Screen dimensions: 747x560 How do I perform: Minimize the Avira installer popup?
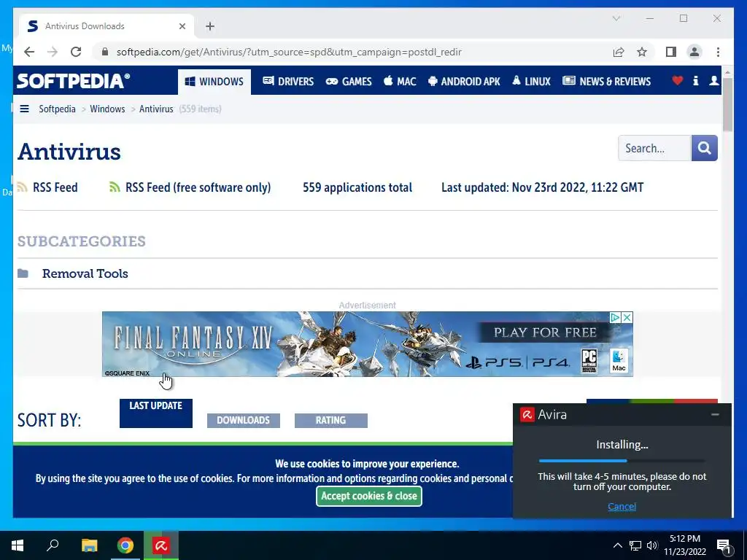point(715,415)
